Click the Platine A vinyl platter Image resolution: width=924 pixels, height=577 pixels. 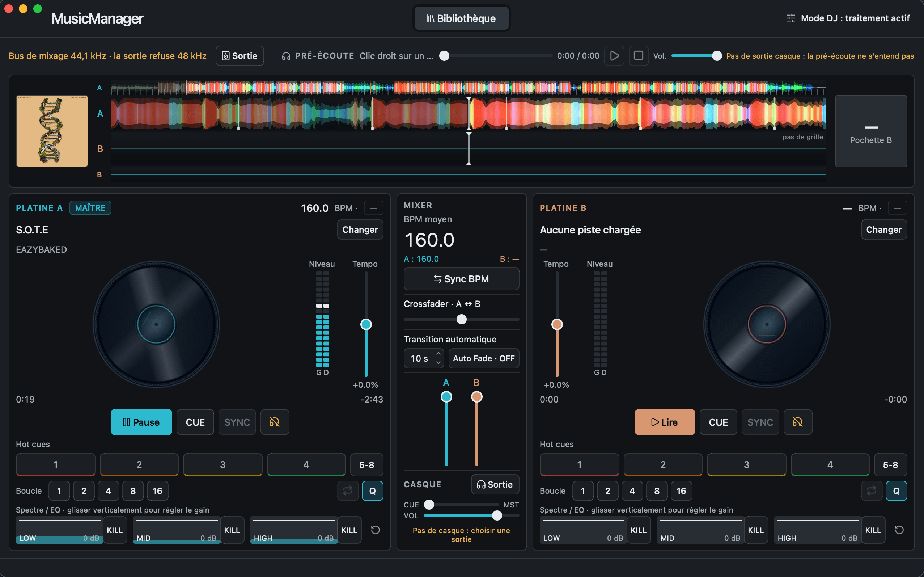click(x=156, y=324)
